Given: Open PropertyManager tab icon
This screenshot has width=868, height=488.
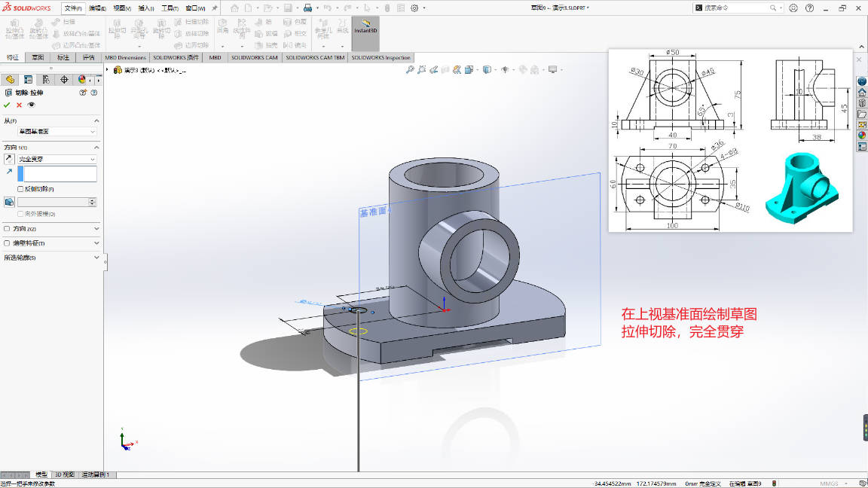Looking at the screenshot, I should (28, 80).
